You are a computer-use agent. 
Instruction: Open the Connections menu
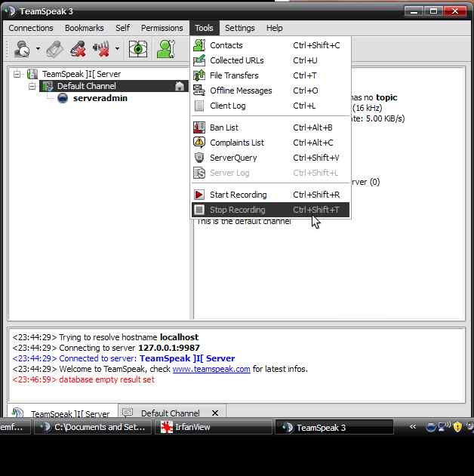(x=31, y=28)
